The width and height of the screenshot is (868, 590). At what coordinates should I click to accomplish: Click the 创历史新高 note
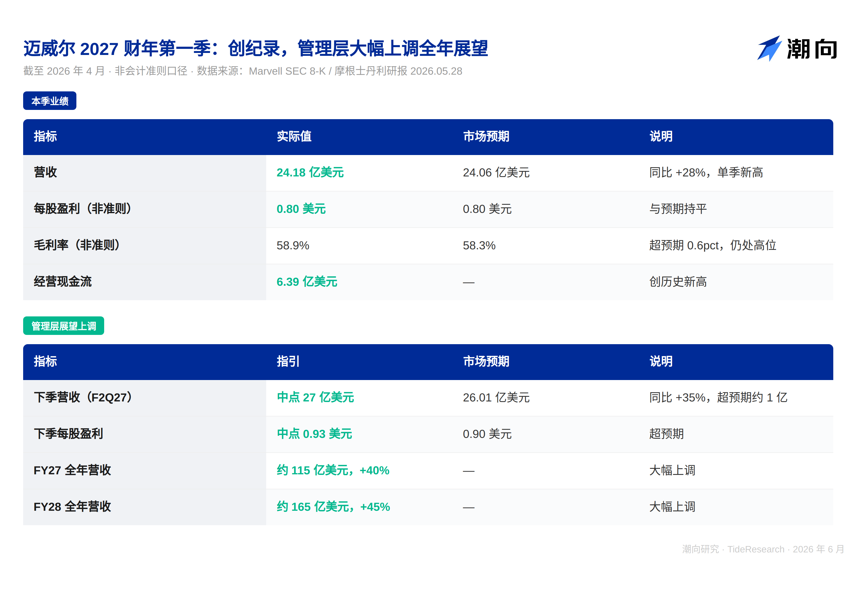[678, 282]
